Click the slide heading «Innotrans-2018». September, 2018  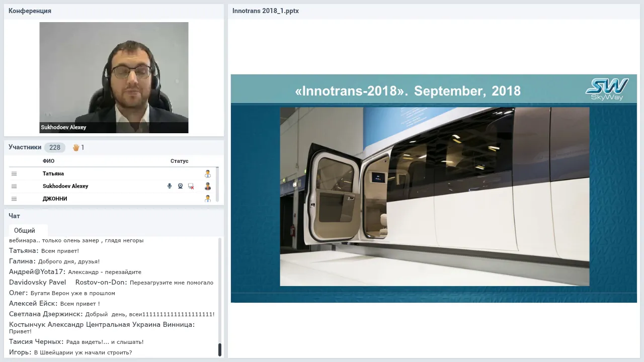click(408, 91)
